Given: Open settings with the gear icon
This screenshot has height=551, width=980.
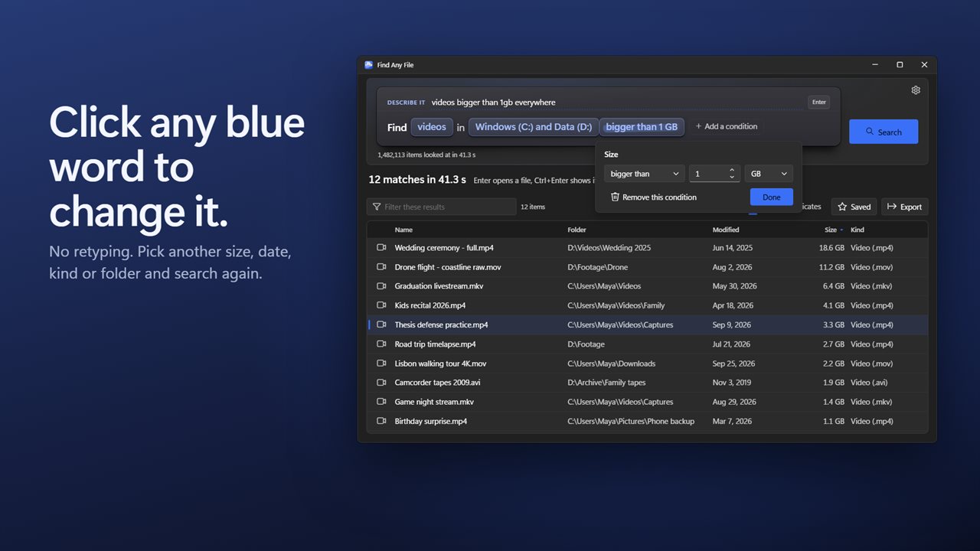Looking at the screenshot, I should [916, 90].
